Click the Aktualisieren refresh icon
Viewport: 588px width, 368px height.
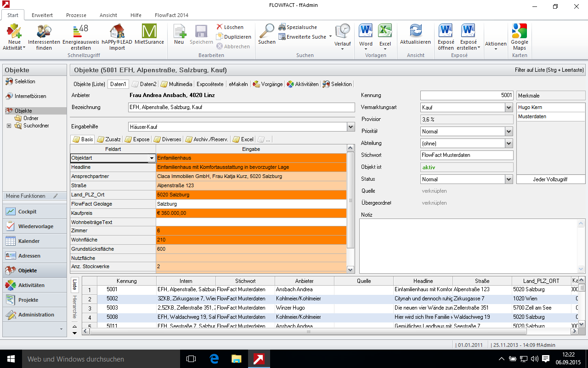(415, 31)
